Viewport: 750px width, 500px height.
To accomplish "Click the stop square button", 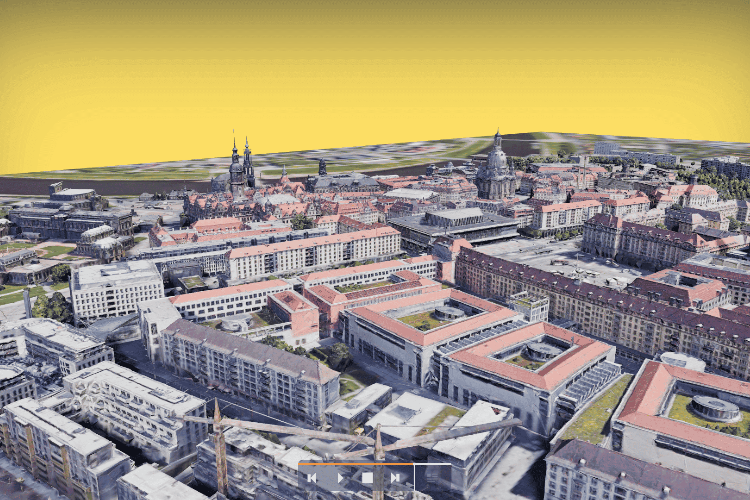I will pyautogui.click(x=367, y=479).
